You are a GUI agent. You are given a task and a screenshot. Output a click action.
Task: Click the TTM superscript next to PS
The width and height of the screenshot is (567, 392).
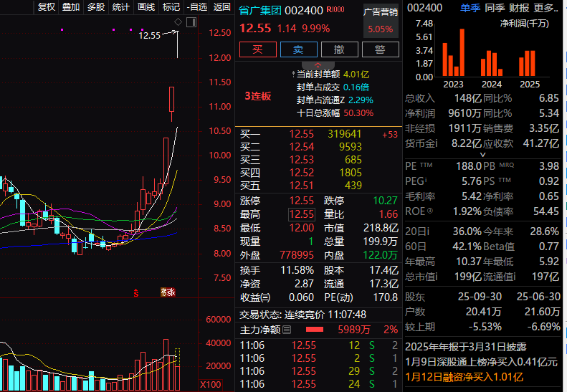tap(505, 180)
